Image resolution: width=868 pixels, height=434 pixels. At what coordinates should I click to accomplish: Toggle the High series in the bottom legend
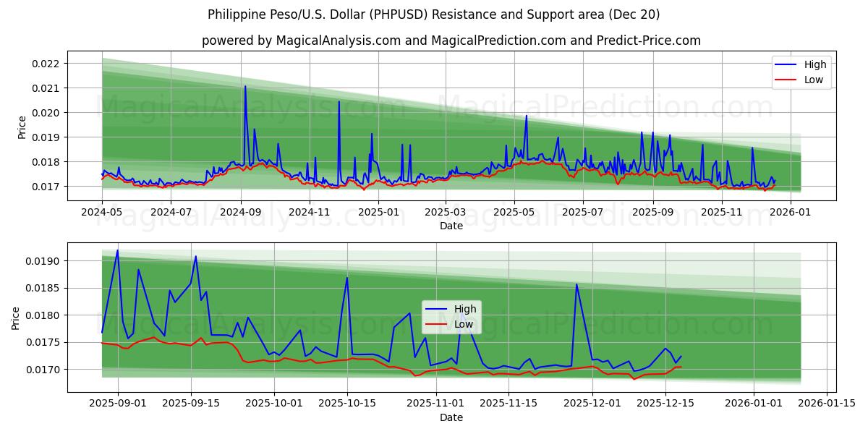[467, 308]
